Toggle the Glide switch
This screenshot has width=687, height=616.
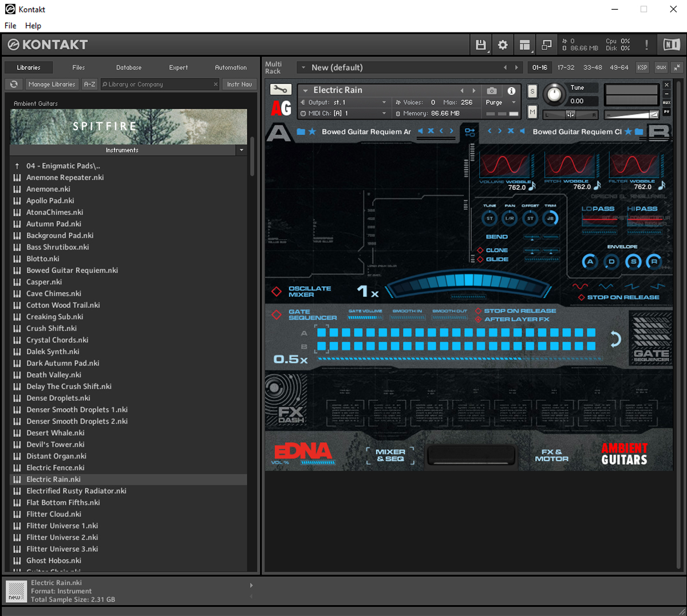coord(480,259)
